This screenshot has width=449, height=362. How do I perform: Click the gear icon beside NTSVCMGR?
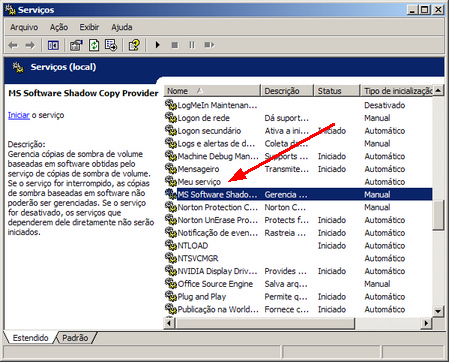click(171, 258)
